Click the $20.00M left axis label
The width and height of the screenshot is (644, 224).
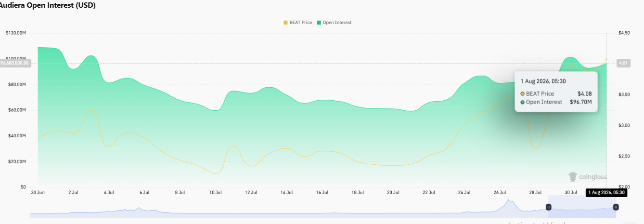(17, 162)
